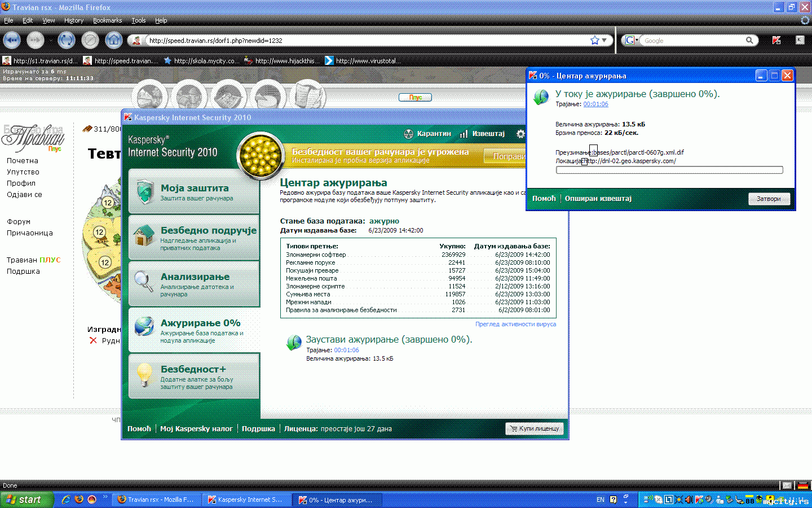Click Одјави се in Travian sidebar
This screenshot has height=508, width=812.
tap(24, 195)
